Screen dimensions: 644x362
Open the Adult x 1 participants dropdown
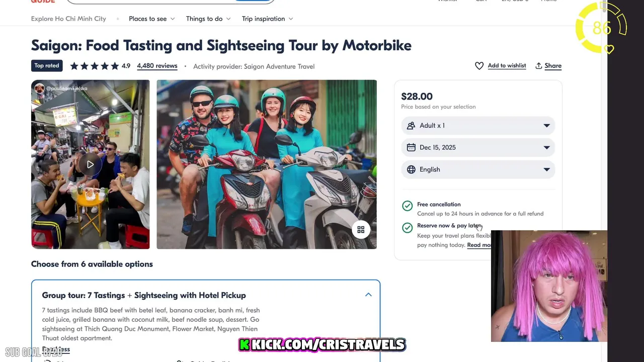coord(546,126)
